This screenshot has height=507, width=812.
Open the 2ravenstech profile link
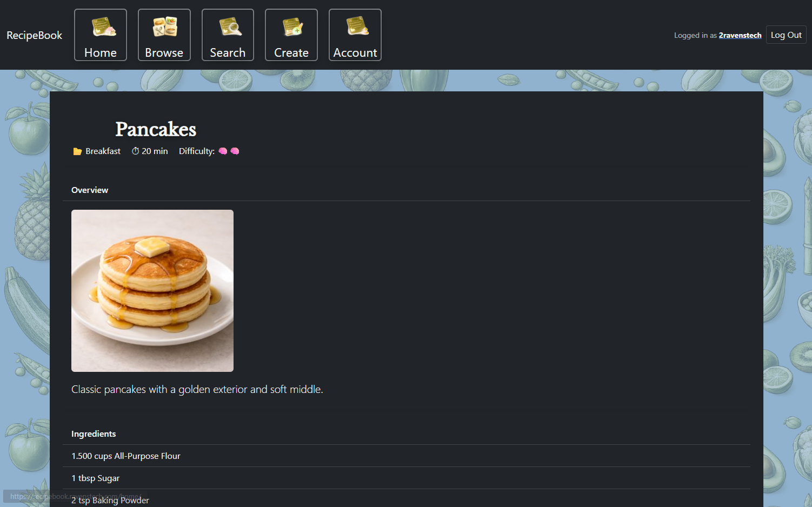[x=740, y=35]
